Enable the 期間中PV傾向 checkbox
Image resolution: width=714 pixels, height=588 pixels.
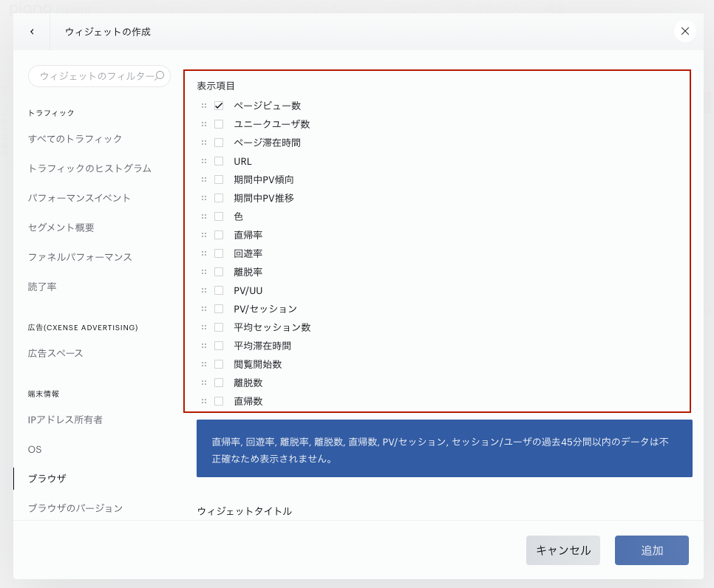pyautogui.click(x=219, y=180)
